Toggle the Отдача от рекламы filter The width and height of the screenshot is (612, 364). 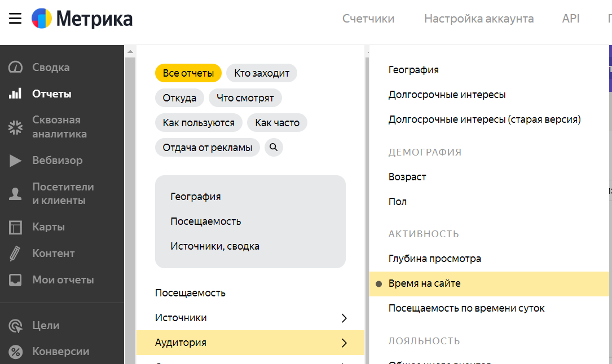pos(208,148)
